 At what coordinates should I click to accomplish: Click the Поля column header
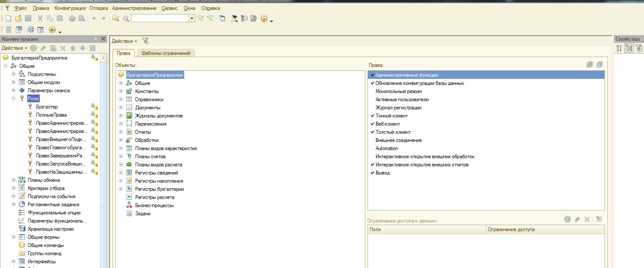pyautogui.click(x=427, y=229)
